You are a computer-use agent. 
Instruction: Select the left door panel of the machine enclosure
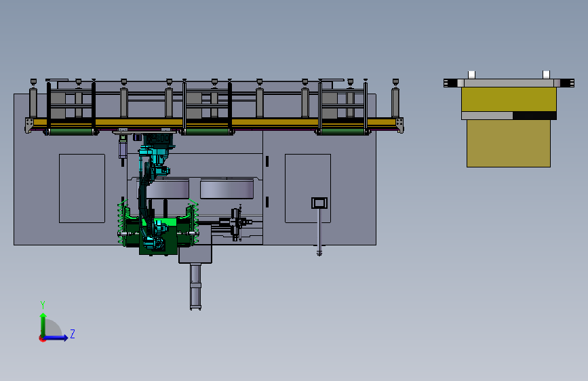82,188
